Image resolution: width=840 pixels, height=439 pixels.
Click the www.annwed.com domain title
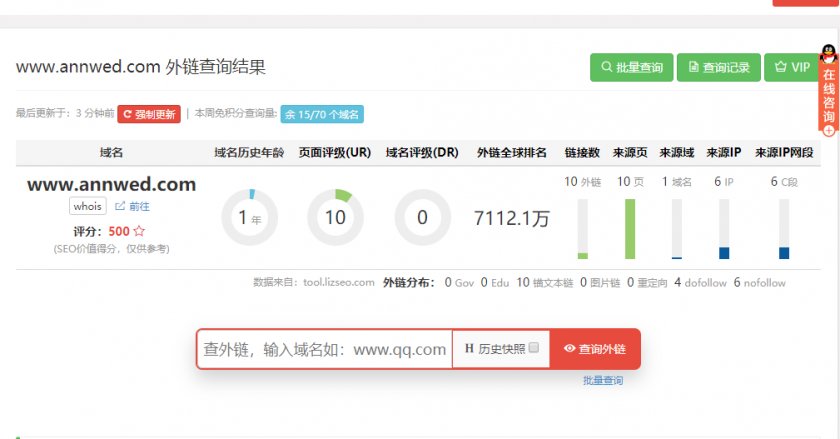(x=111, y=184)
